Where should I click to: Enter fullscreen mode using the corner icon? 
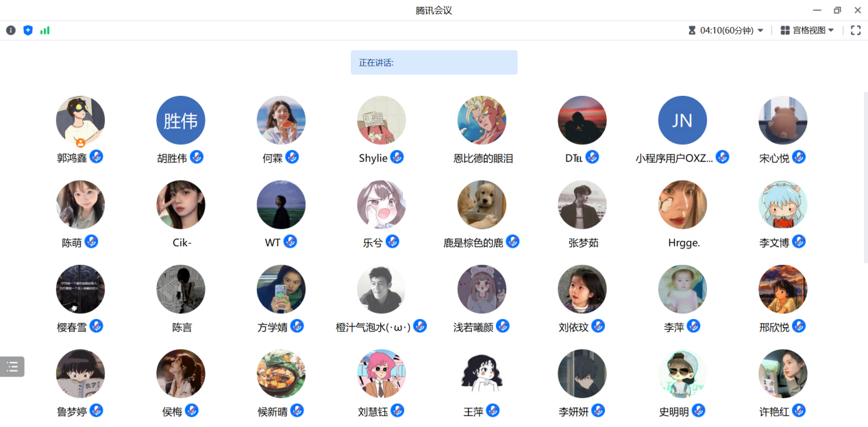pyautogui.click(x=856, y=30)
